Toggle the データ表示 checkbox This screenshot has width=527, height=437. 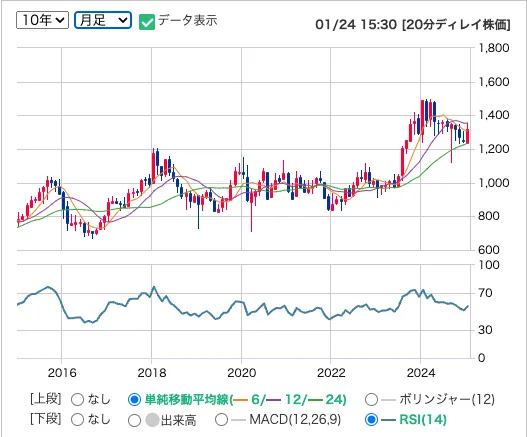coord(147,22)
